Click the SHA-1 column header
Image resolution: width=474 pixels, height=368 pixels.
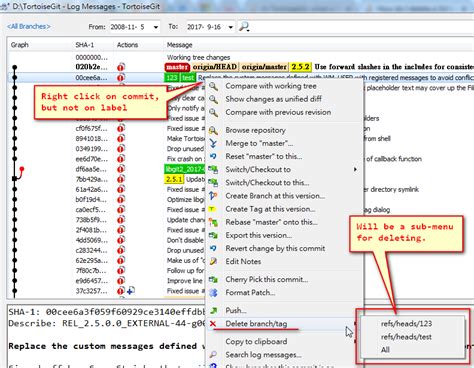pos(84,45)
